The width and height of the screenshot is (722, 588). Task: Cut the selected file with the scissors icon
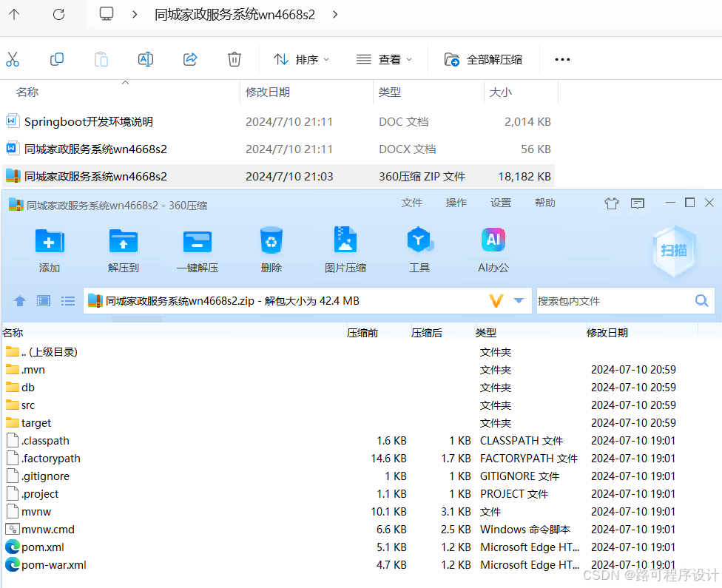[13, 59]
